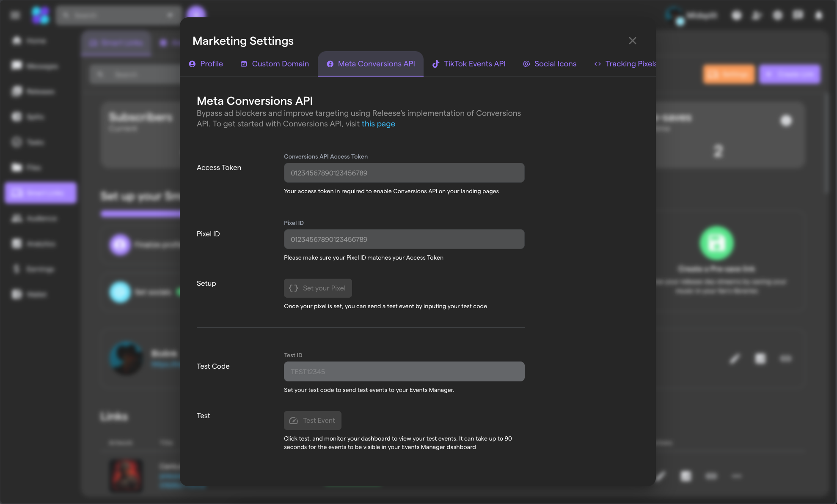Open the Tracking Pixels tab
The width and height of the screenshot is (837, 504).
tap(625, 64)
